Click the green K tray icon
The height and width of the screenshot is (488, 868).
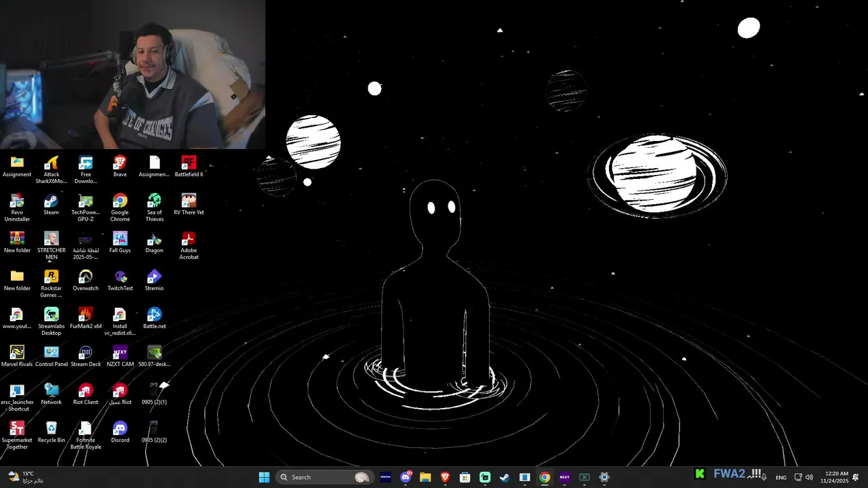(x=700, y=474)
